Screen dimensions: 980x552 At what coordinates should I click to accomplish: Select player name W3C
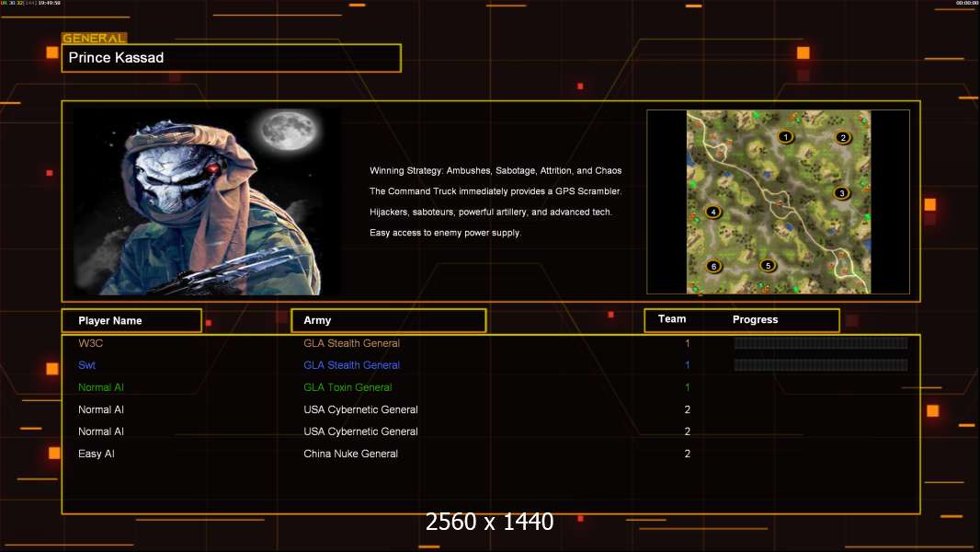tap(91, 343)
